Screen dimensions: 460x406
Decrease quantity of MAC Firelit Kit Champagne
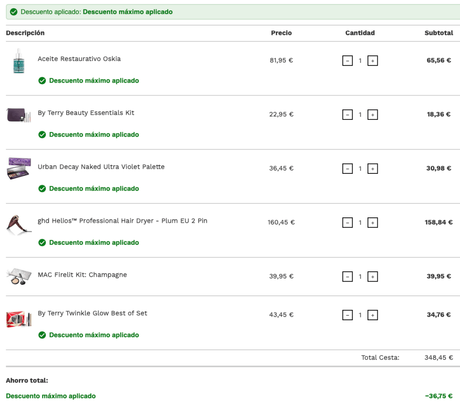click(x=347, y=277)
